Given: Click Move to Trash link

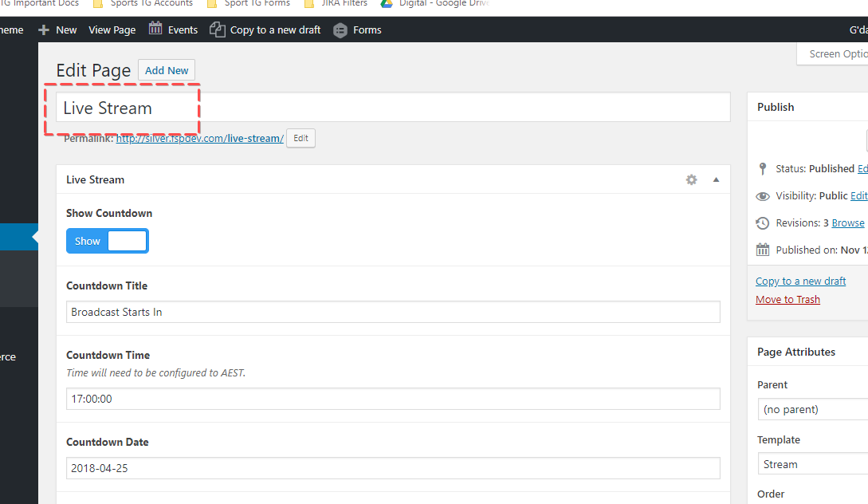Looking at the screenshot, I should point(787,299).
